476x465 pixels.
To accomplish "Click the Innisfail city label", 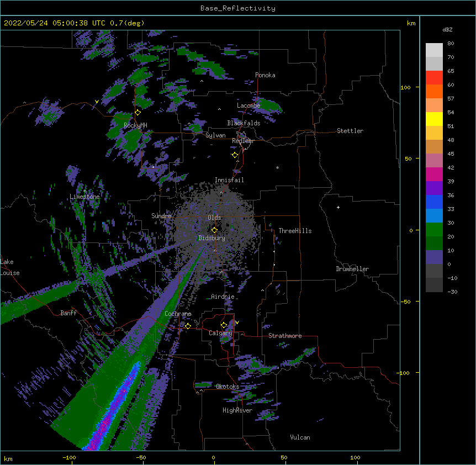I will (229, 180).
